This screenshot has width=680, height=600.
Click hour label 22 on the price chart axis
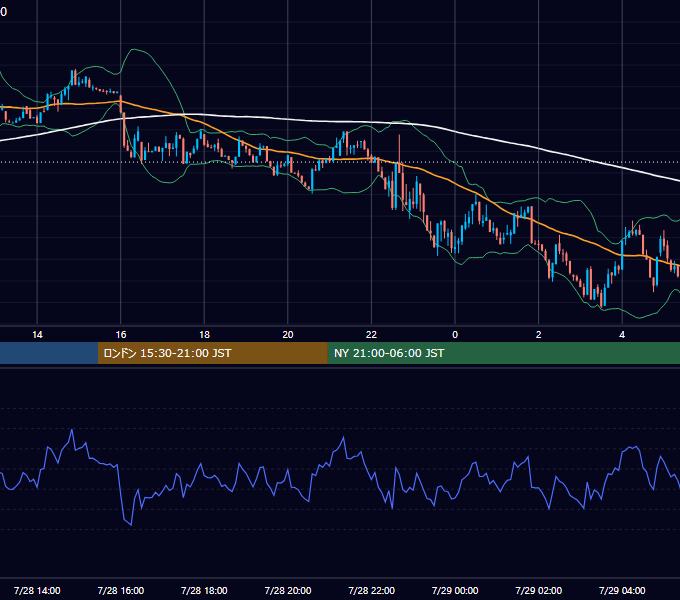(372, 335)
